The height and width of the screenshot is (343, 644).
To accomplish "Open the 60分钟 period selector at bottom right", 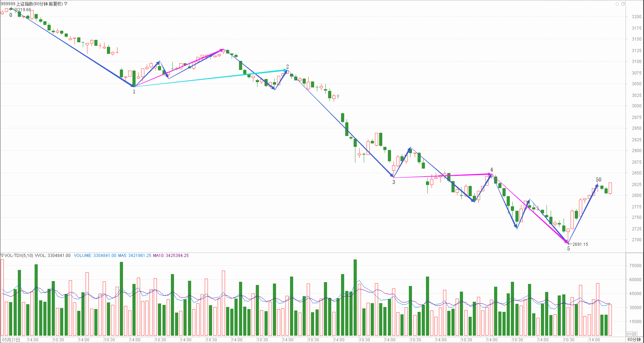I will tap(634, 340).
